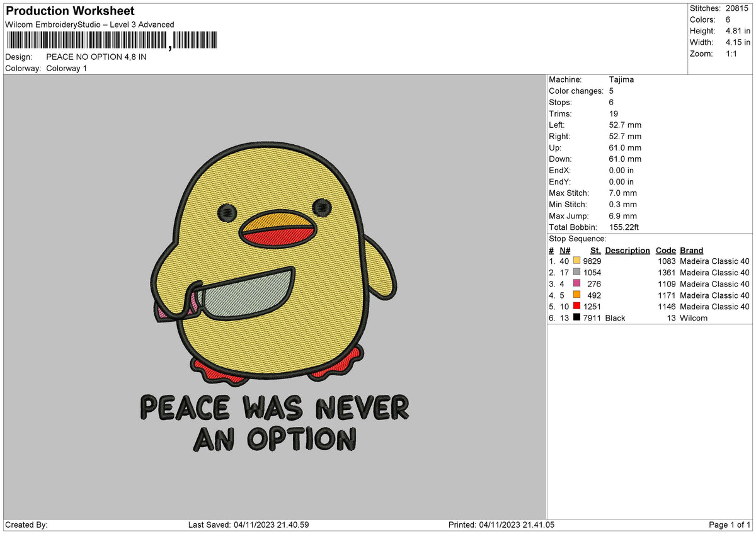Click stitch count 7911 in stop 6
Image resolution: width=756 pixels, height=534 pixels.
[x=592, y=318]
